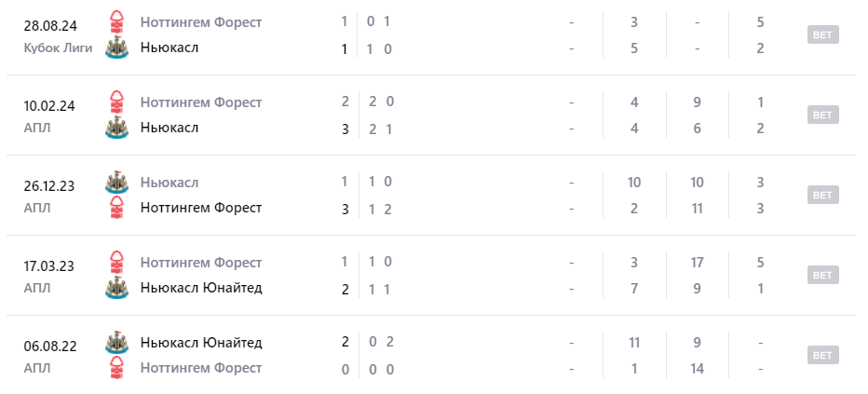Click Newcastle United crest in 06.08.22 match
Viewport: 868px width, 394px height.
(116, 342)
